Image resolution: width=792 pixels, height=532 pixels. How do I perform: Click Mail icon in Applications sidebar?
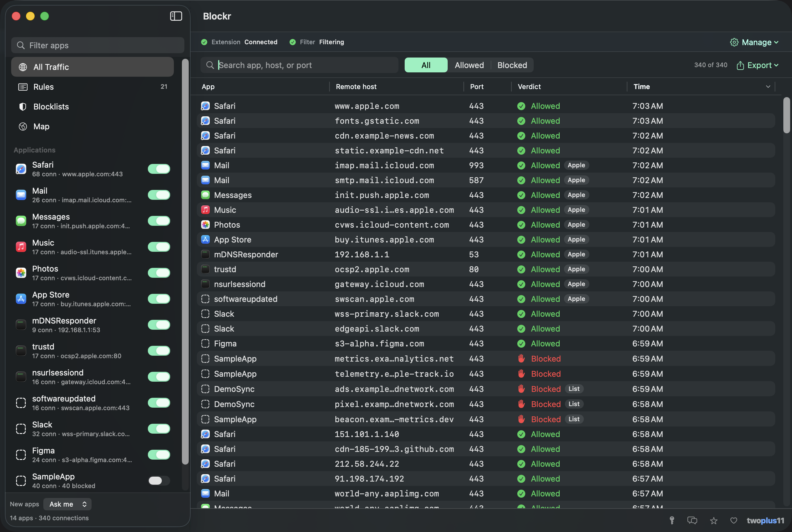[x=21, y=195]
